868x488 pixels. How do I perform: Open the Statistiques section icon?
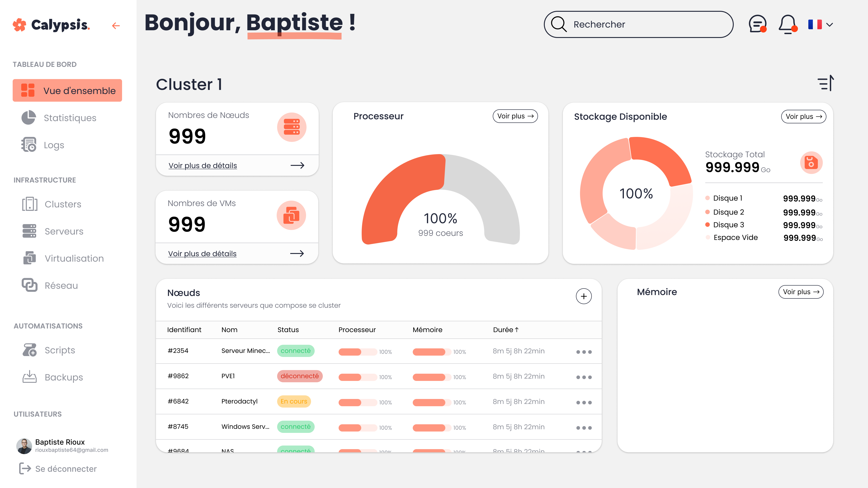28,117
